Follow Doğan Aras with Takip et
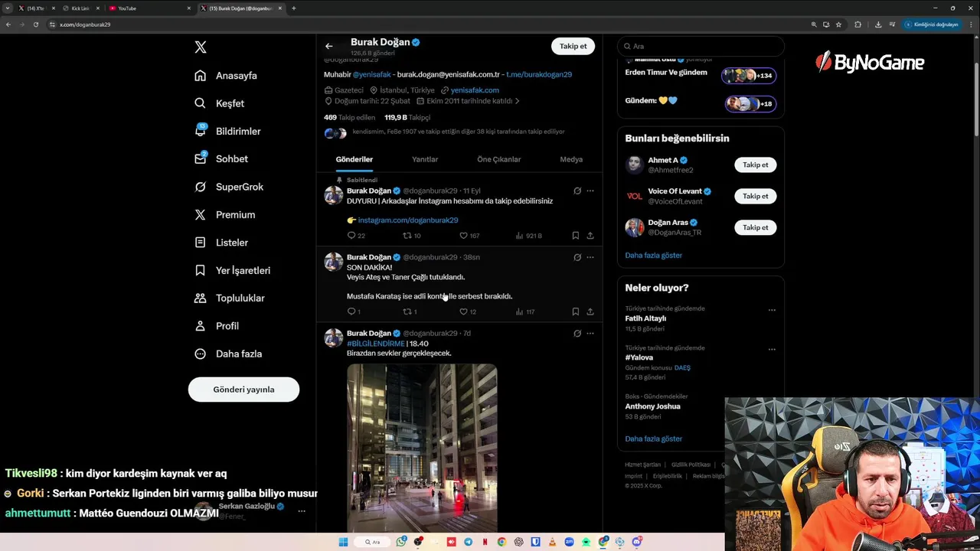Image resolution: width=980 pixels, height=551 pixels. (x=756, y=227)
